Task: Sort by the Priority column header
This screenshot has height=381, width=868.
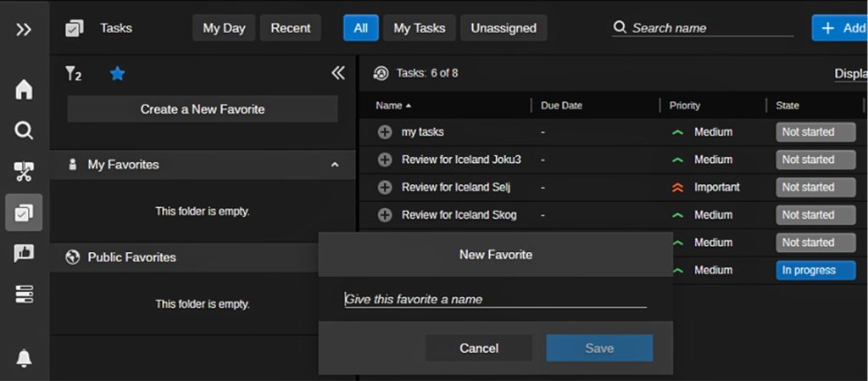Action: tap(685, 105)
